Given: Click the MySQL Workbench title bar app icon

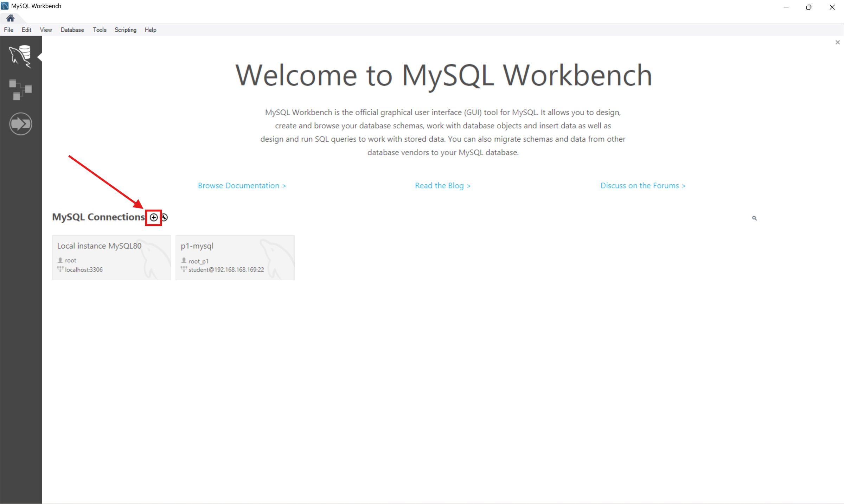Looking at the screenshot, I should click(x=5, y=6).
